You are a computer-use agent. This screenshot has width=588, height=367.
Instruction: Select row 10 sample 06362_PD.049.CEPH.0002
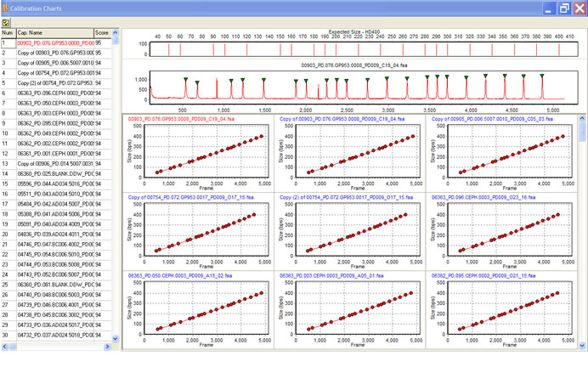56,134
